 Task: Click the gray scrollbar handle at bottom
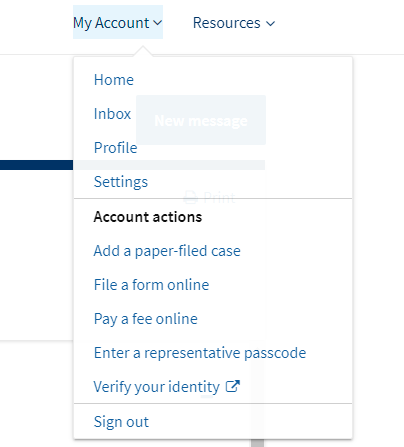click(257, 443)
